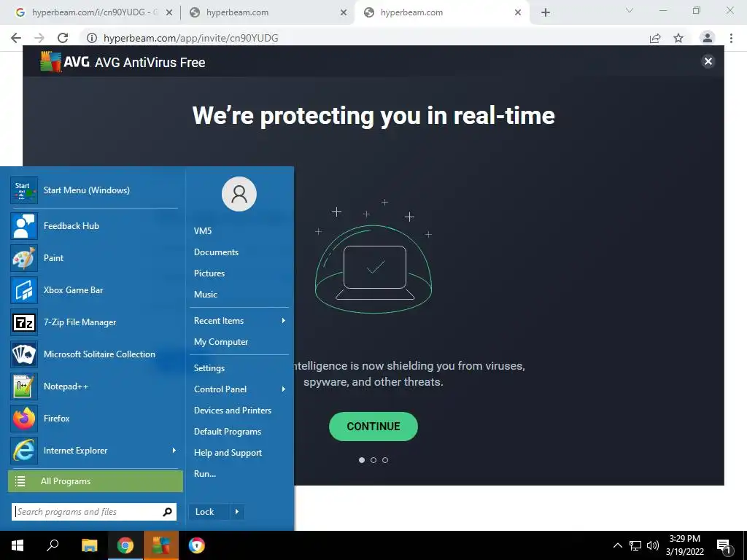This screenshot has width=747, height=560.
Task: Open File Explorer from taskbar
Action: (89, 545)
